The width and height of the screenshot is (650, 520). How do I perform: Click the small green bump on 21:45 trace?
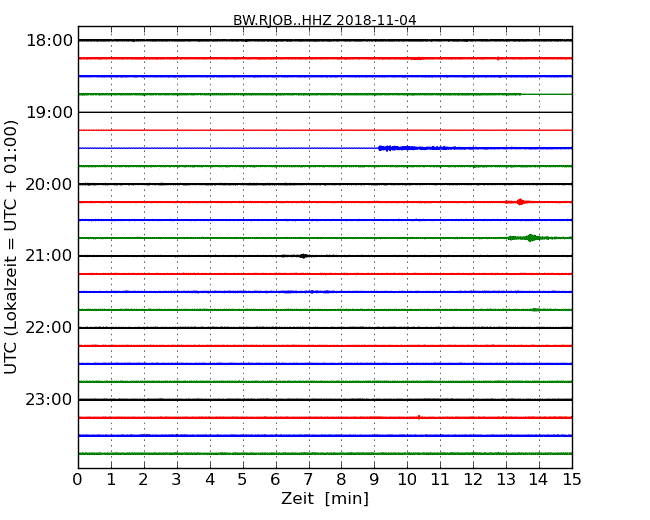pos(536,310)
